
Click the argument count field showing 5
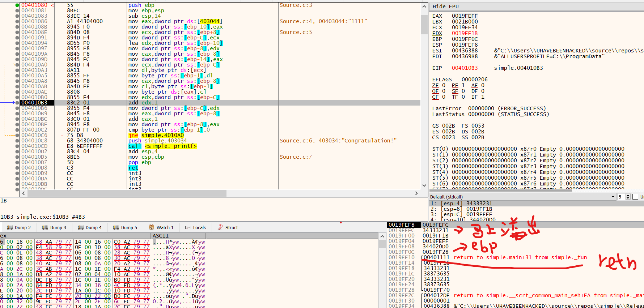(x=621, y=197)
